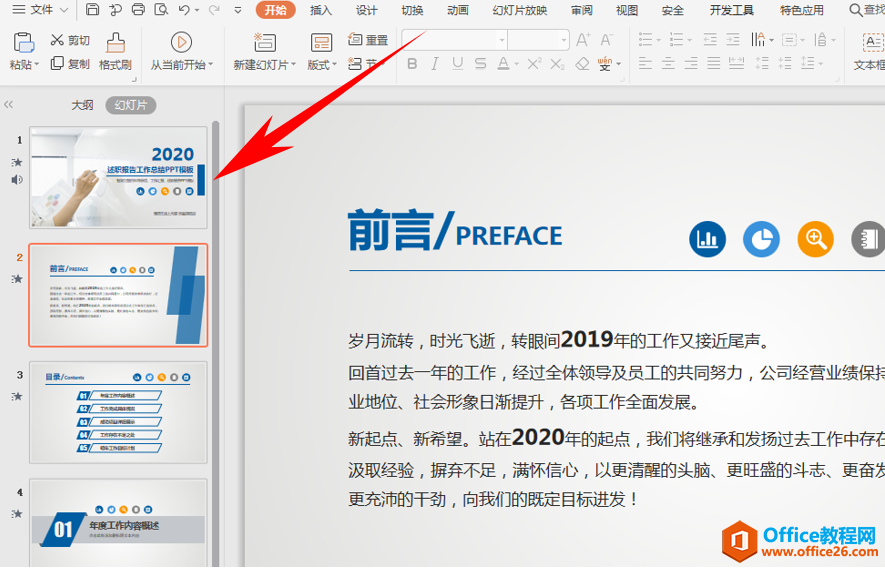Switch to the 视图 tab

(626, 10)
